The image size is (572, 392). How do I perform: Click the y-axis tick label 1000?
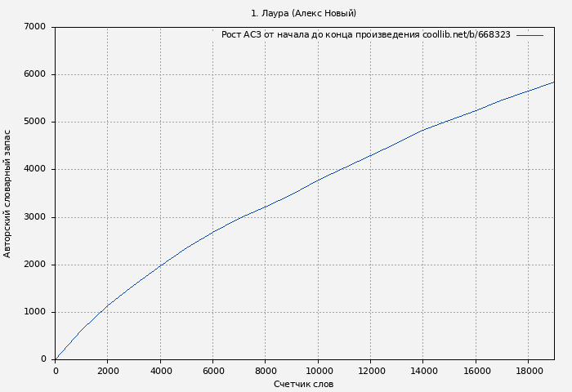tap(35, 312)
